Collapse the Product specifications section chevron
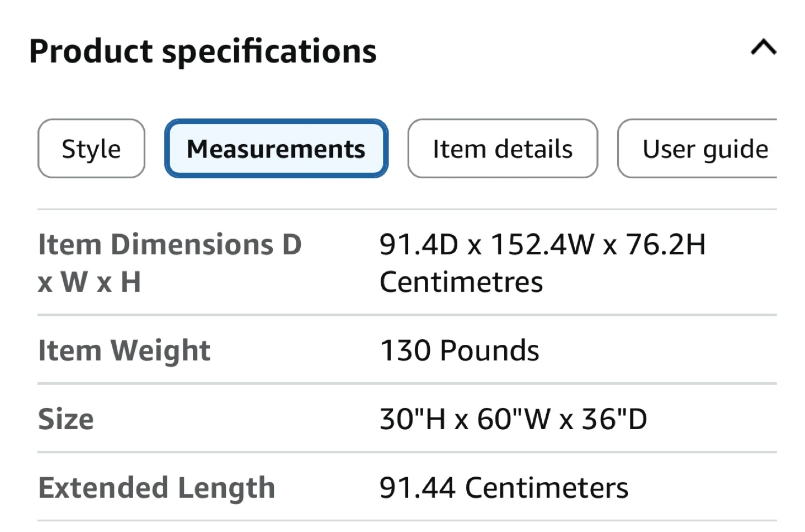The width and height of the screenshot is (805, 532). (763, 48)
